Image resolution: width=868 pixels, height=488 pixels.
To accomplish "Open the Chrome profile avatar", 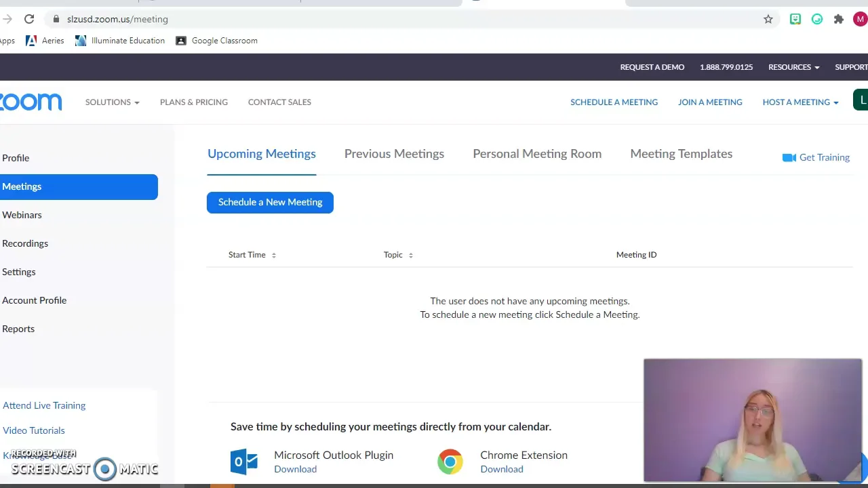I will point(860,19).
